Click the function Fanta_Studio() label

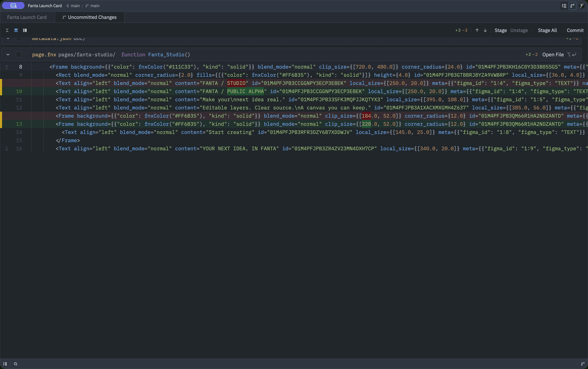(x=156, y=55)
